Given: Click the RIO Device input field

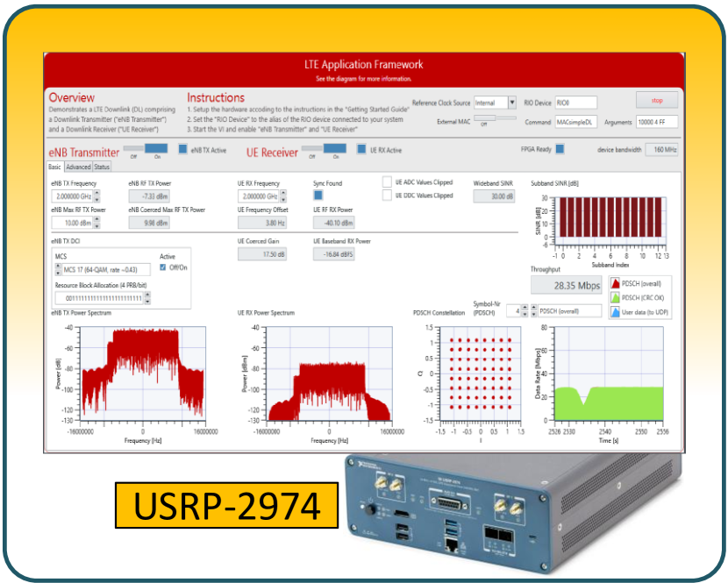Looking at the screenshot, I should tap(575, 103).
